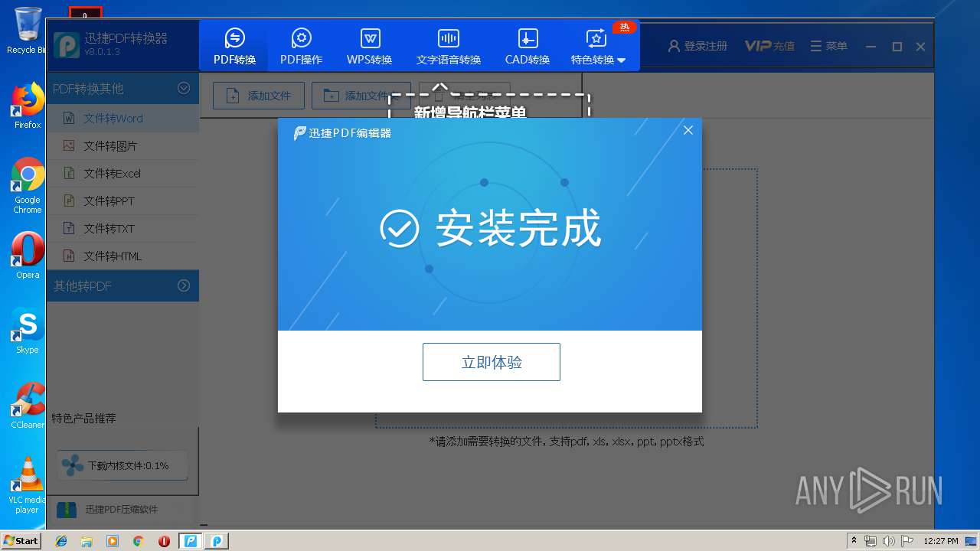Click the 下载内核文件 progress indicator
The height and width of the screenshot is (551, 980).
click(122, 465)
